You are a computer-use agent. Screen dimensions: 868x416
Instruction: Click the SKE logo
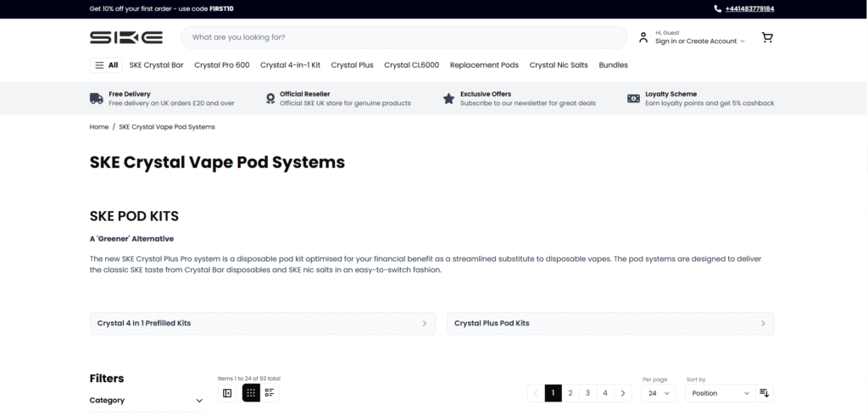[x=126, y=37]
